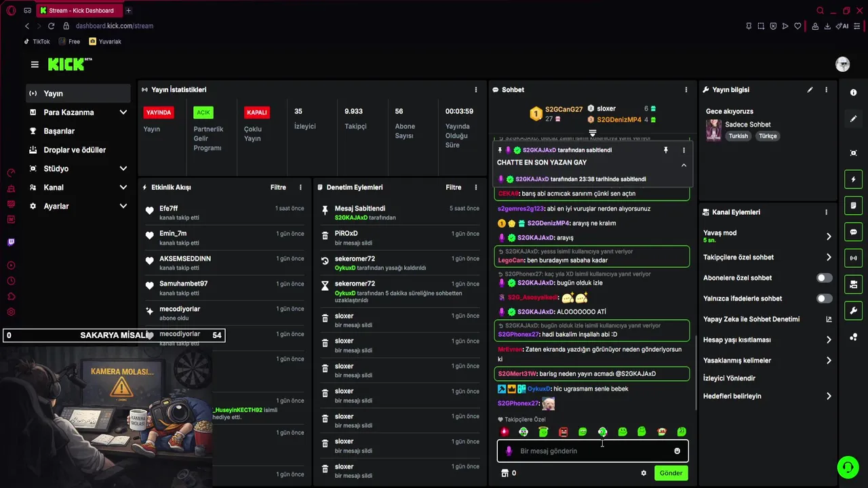Open Yayın İstatistikleri three-dot options
Screen dimensions: 868x488
(x=475, y=89)
